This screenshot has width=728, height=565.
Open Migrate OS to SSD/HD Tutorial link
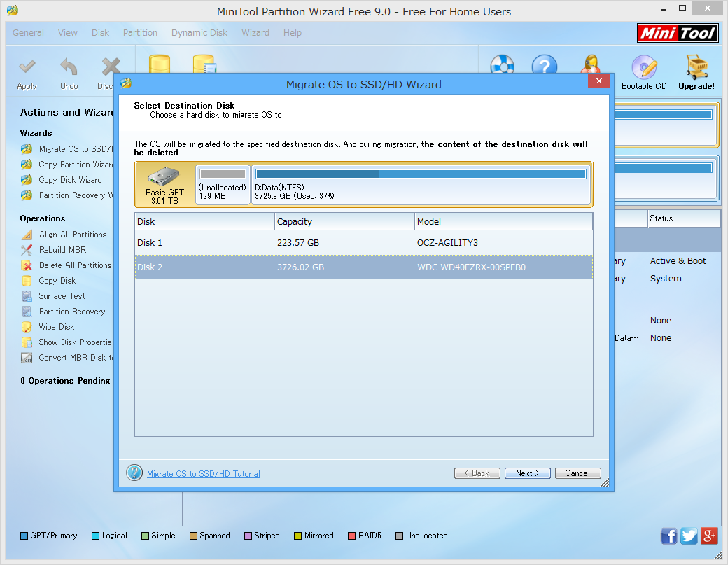tap(204, 473)
